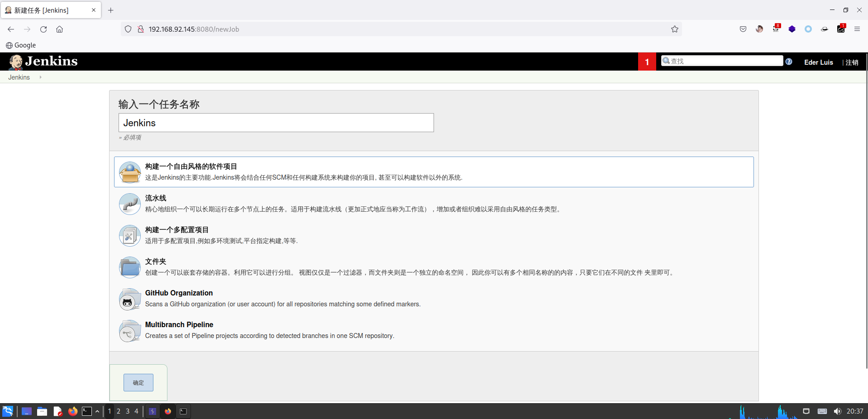The image size is (868, 419).
Task: Open the red notification badge showing 1
Action: coord(647,62)
